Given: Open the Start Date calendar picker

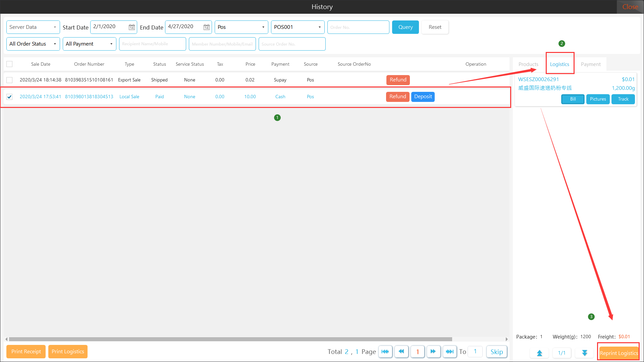Looking at the screenshot, I should click(132, 27).
